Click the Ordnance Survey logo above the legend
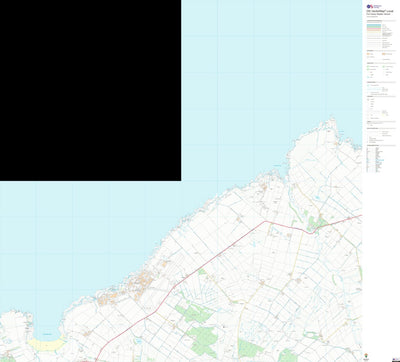 pyautogui.click(x=374, y=6)
